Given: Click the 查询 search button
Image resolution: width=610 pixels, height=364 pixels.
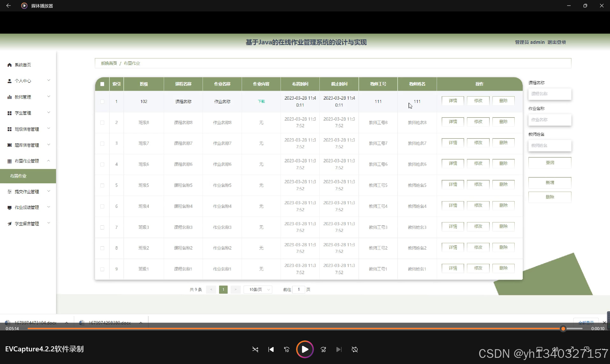Looking at the screenshot, I should (549, 163).
